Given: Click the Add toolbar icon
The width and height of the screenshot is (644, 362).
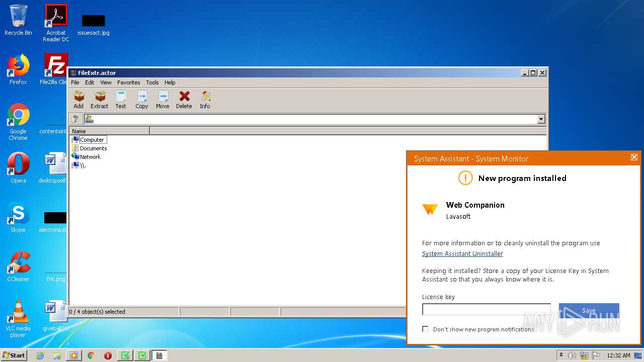Looking at the screenshot, I should 78,99.
